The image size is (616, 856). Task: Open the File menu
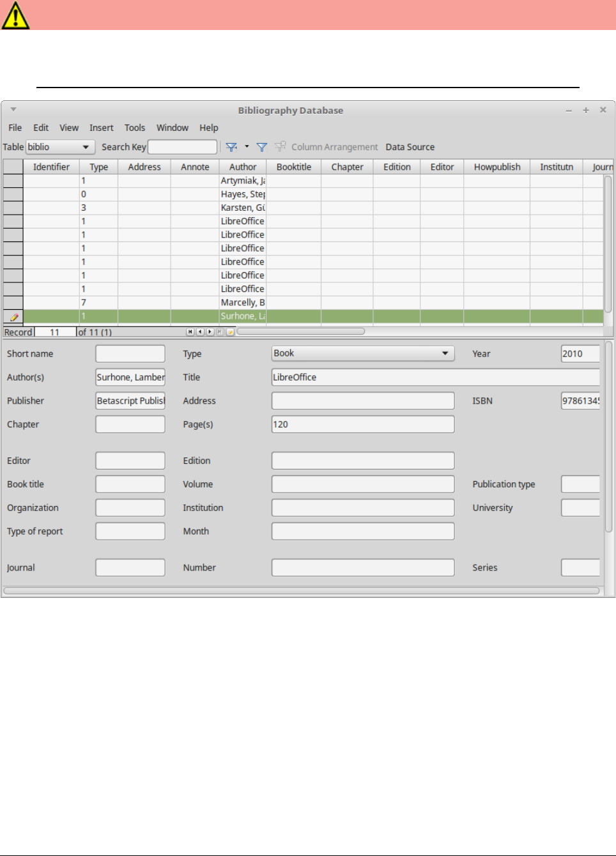[x=15, y=128]
